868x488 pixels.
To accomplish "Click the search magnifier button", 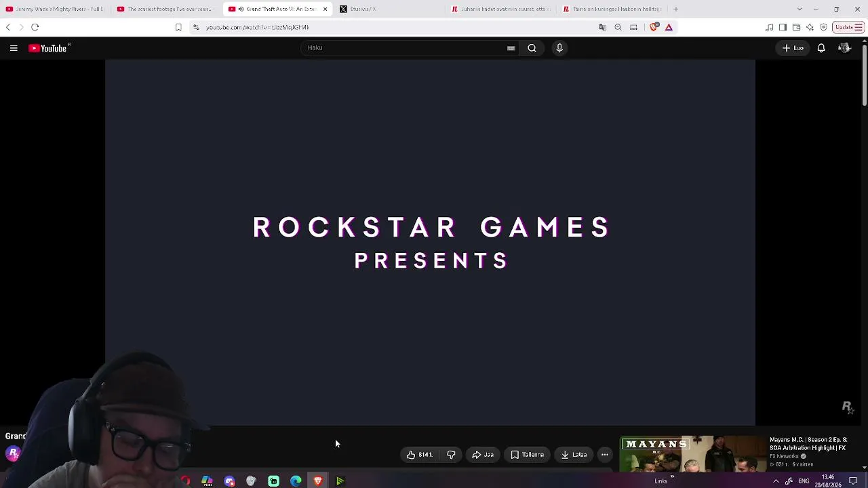I will [x=532, y=48].
